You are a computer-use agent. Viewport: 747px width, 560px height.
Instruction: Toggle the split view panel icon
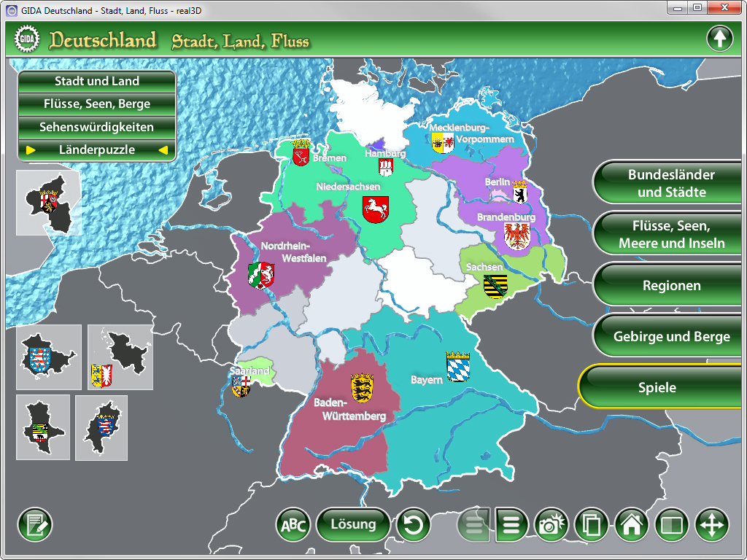coord(672,525)
